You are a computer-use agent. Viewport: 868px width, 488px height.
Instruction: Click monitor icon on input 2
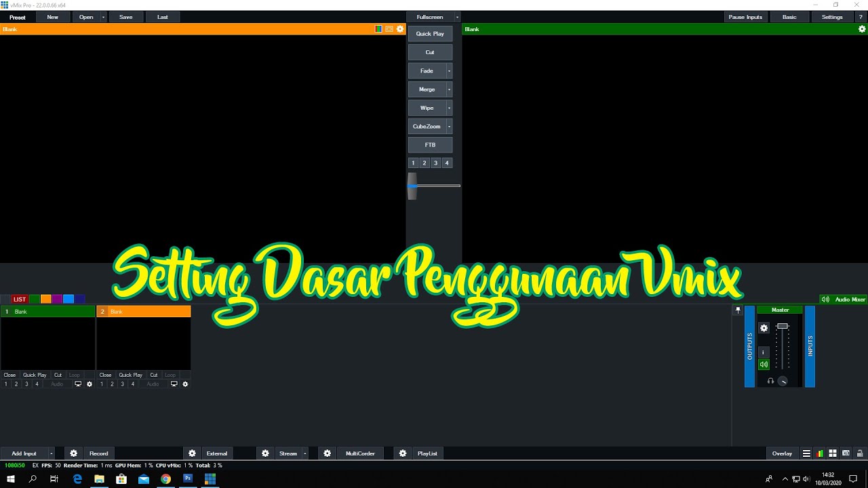click(174, 384)
